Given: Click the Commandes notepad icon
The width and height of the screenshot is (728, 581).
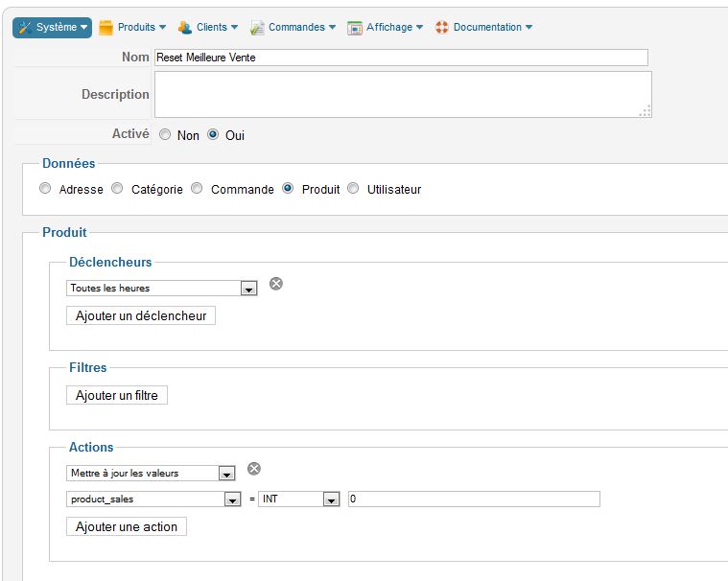Looking at the screenshot, I should point(257,28).
